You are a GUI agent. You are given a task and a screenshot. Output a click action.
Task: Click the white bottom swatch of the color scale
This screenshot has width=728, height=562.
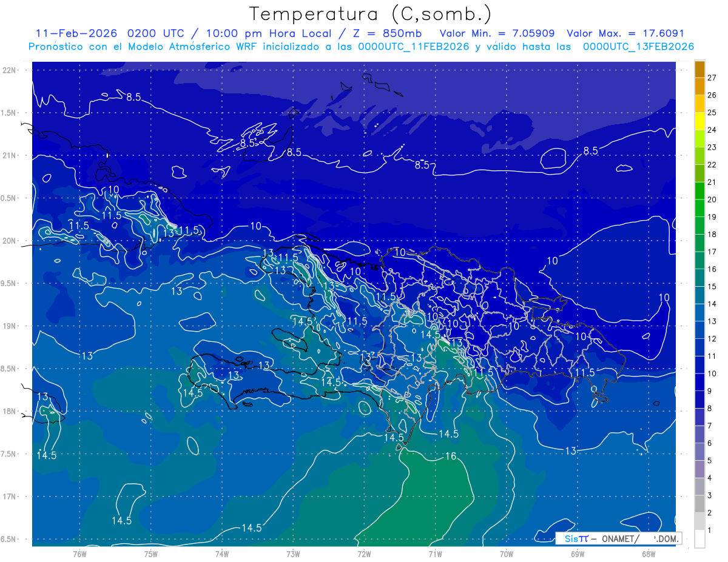click(x=699, y=539)
